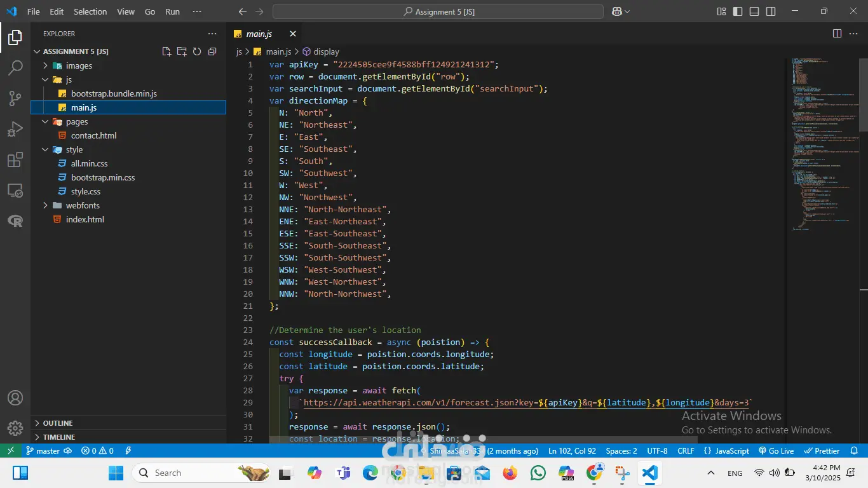Collapse all folders in Explorer

(212, 51)
